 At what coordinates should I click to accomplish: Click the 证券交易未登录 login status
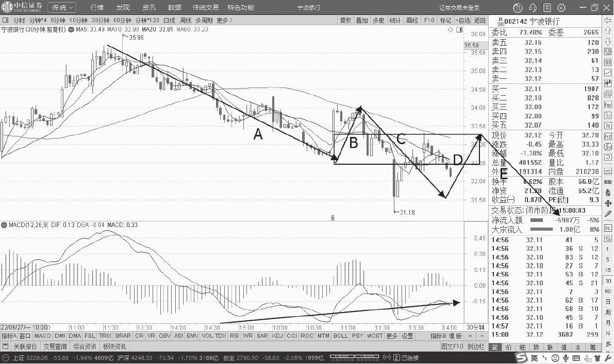click(x=459, y=7)
